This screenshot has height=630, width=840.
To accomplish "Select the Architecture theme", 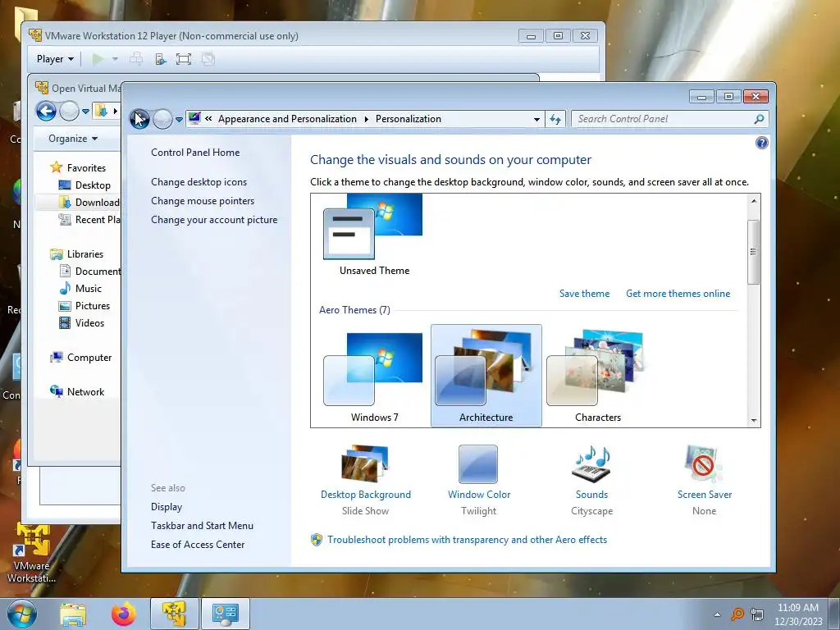I will pos(486,376).
